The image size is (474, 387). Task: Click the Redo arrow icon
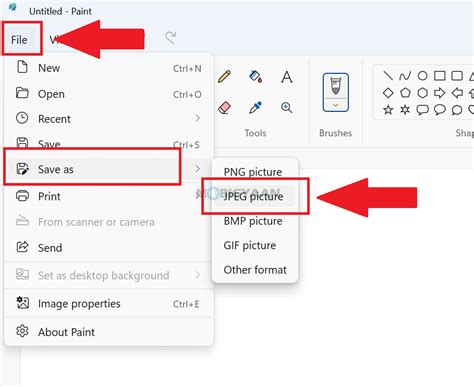[x=171, y=38]
